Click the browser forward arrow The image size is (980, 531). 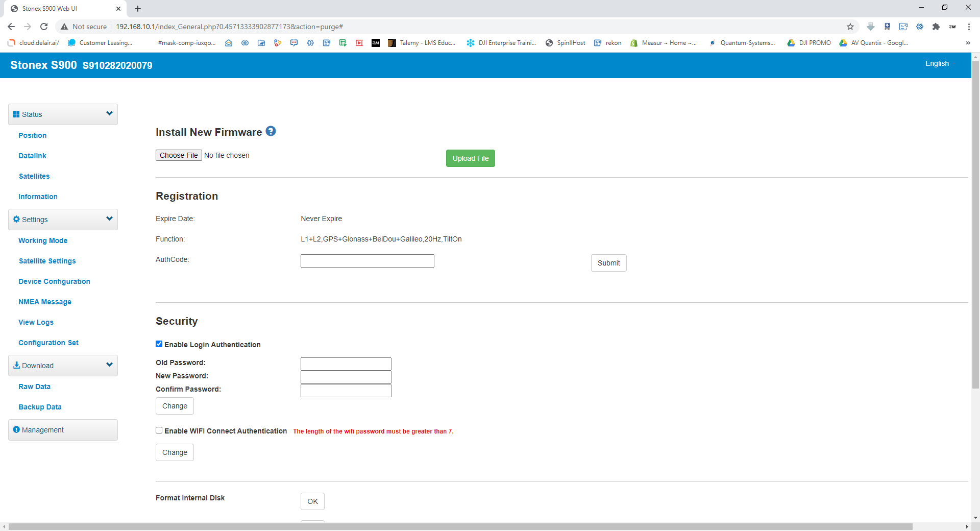(x=28, y=27)
